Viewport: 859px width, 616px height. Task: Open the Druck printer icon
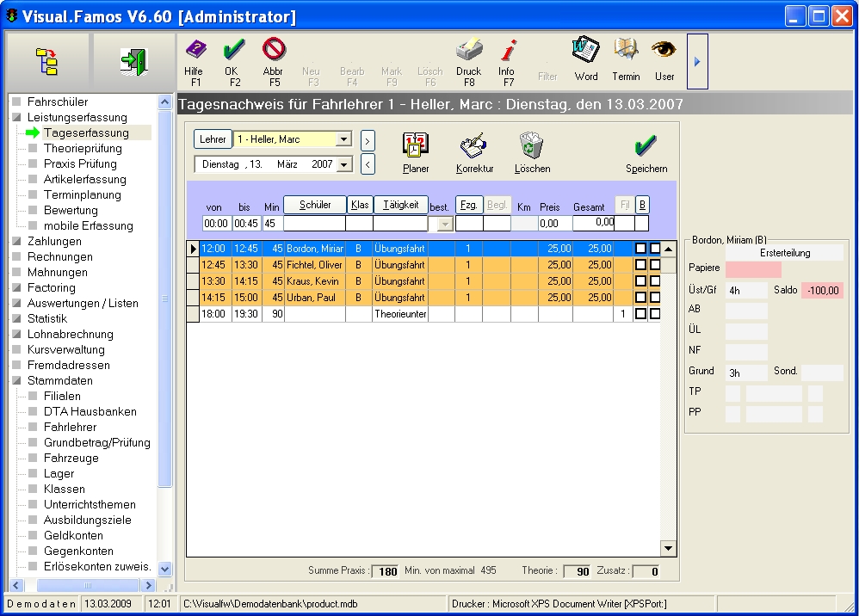tap(468, 51)
